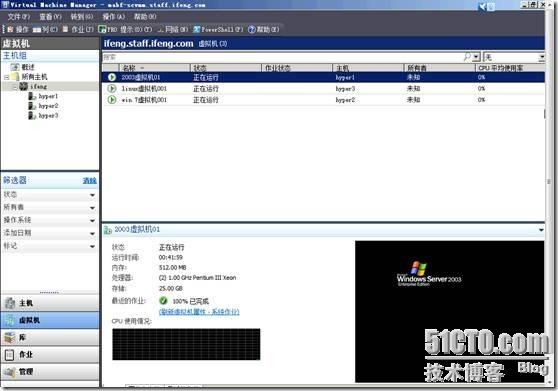Click running icon of linux虚拟机001 row
This screenshot has width=558, height=391.
(112, 88)
